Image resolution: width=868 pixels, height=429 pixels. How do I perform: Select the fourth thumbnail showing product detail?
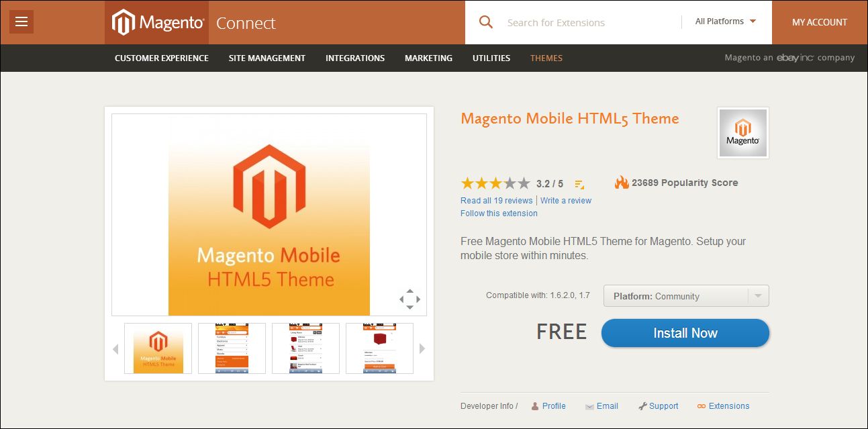[x=379, y=348]
